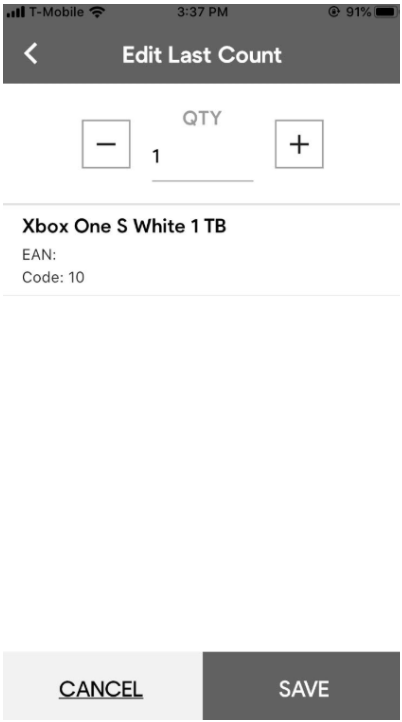
Task: Tap the Code: 10 text
Action: (53, 277)
